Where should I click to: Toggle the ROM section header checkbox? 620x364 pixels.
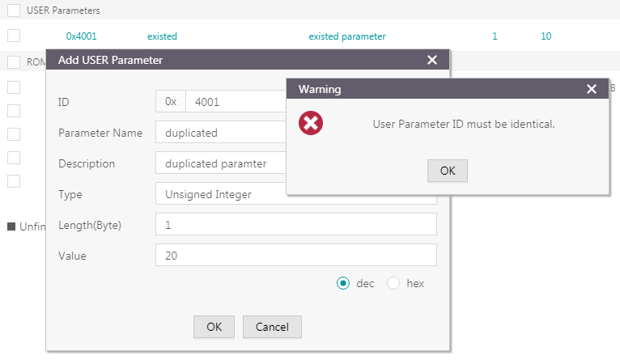(x=14, y=62)
